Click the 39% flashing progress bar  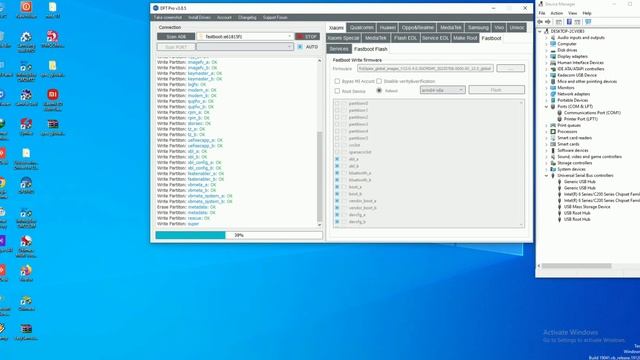[x=239, y=235]
